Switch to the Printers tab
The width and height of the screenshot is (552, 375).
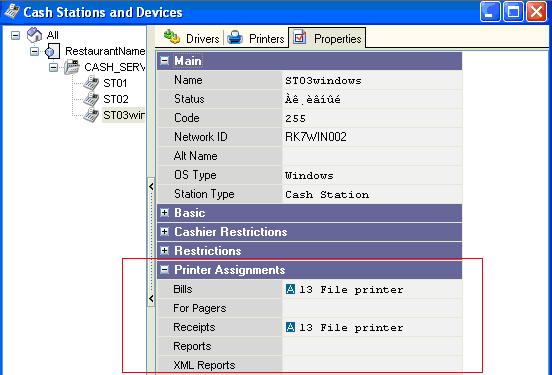(x=256, y=38)
